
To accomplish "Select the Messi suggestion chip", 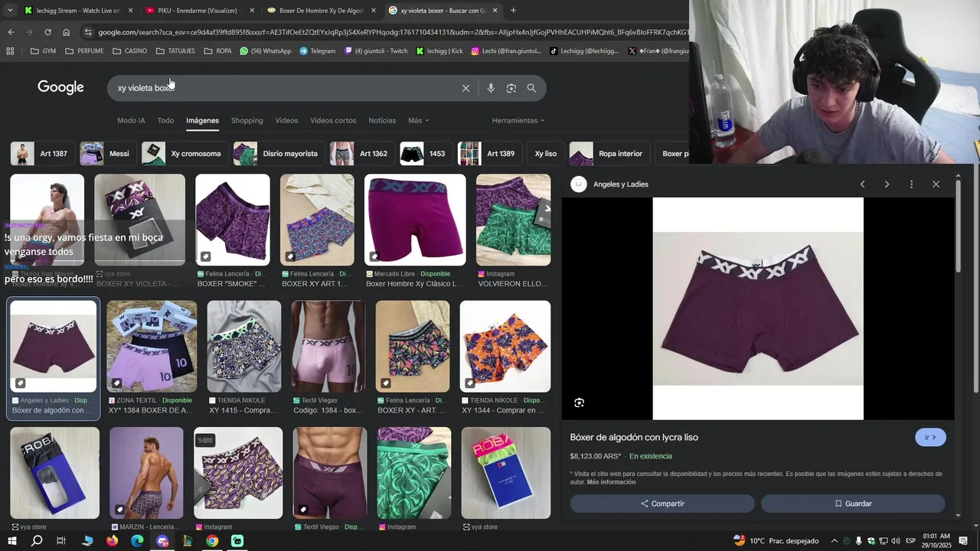I will click(107, 154).
